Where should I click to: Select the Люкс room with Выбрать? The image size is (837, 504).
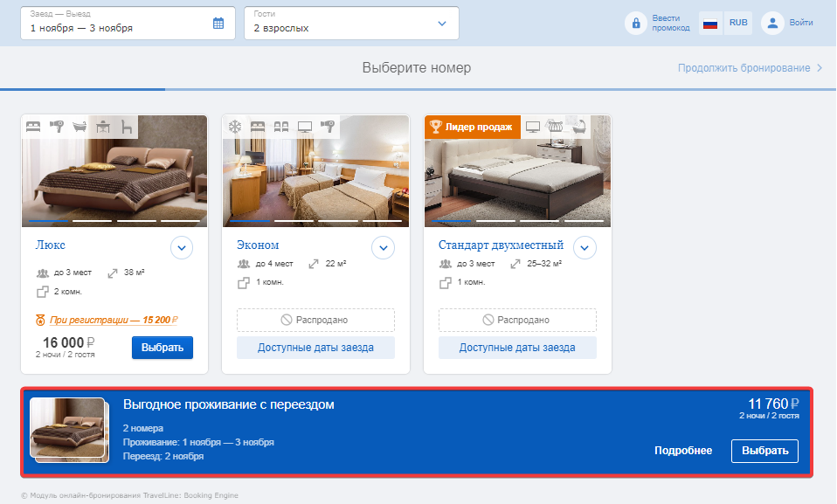163,348
